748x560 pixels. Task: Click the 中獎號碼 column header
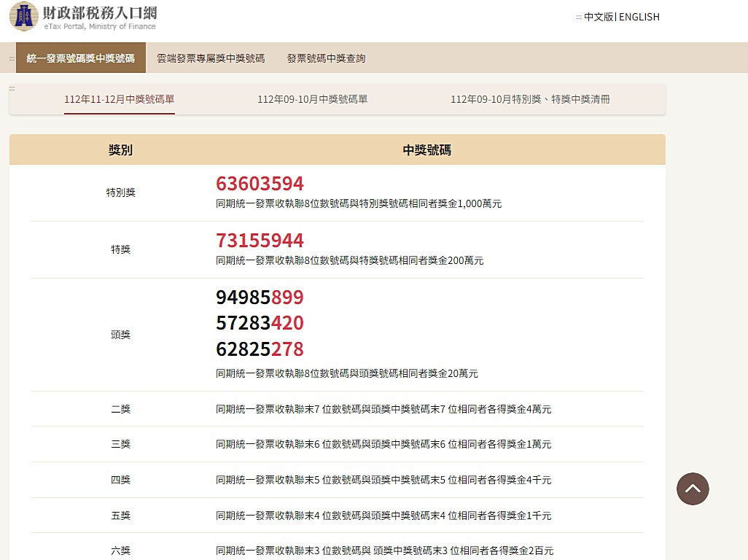pos(427,149)
